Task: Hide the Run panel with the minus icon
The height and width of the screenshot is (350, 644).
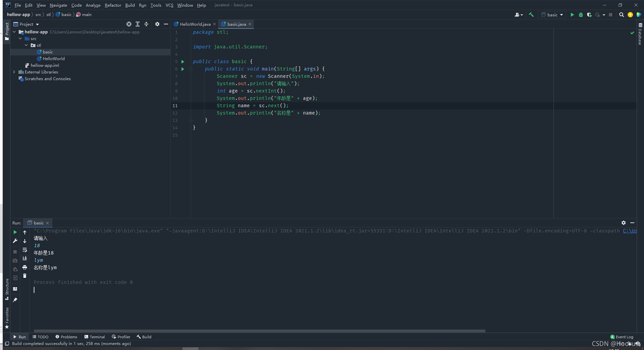Action: point(632,223)
